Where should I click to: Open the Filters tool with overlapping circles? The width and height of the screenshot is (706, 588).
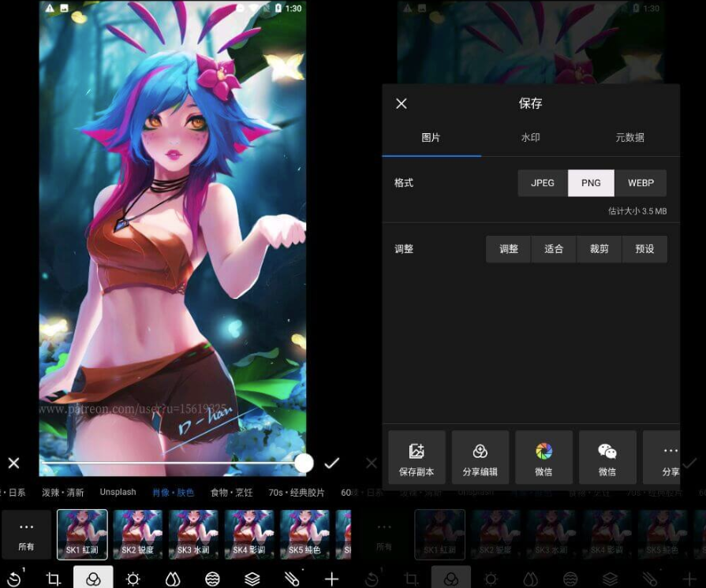coord(93,578)
